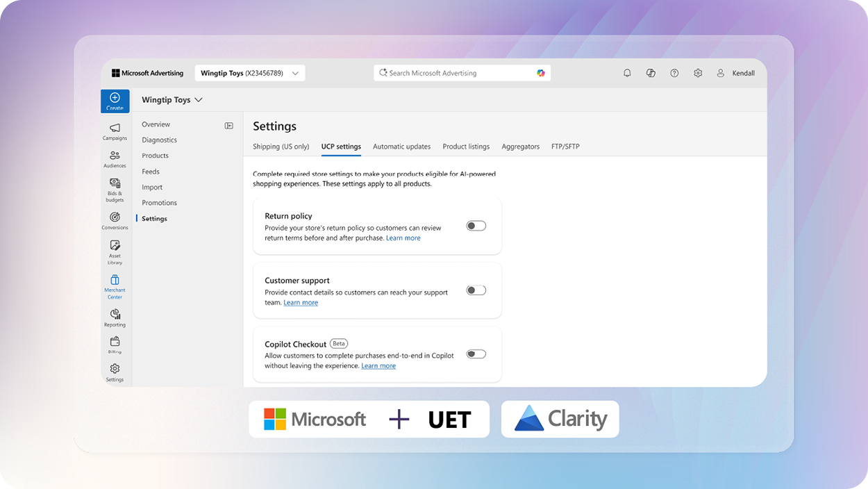Toggle the Customer support switch
The height and width of the screenshot is (489, 868).
(476, 290)
